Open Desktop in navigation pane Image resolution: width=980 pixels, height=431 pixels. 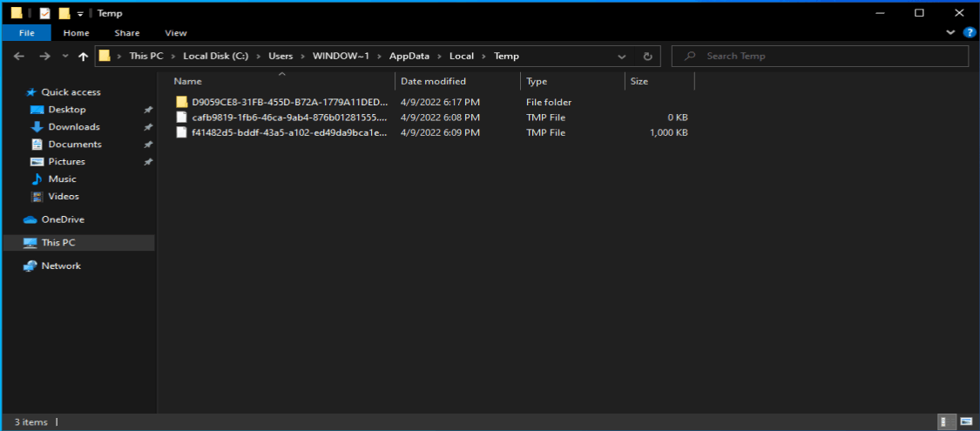click(67, 110)
